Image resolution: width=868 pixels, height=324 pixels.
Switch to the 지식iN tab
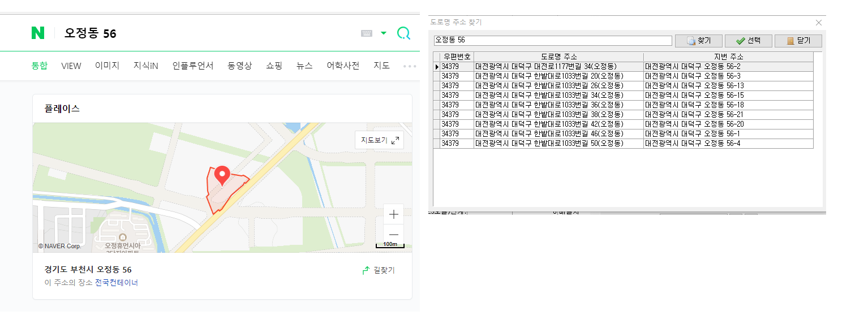145,66
